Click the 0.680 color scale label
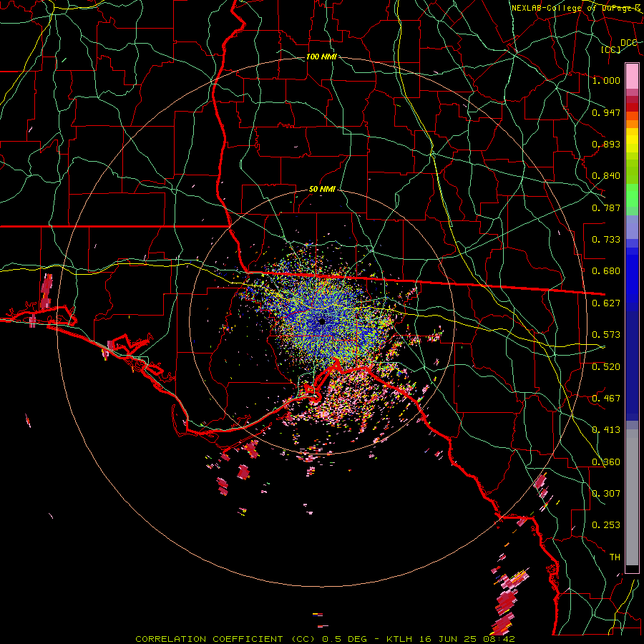 (x=606, y=271)
